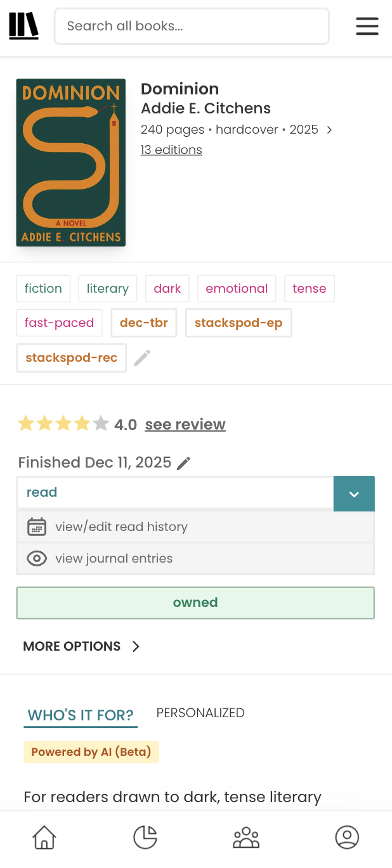View journal entries via the eye icon
The height and width of the screenshot is (868, 392).
pos(37,558)
